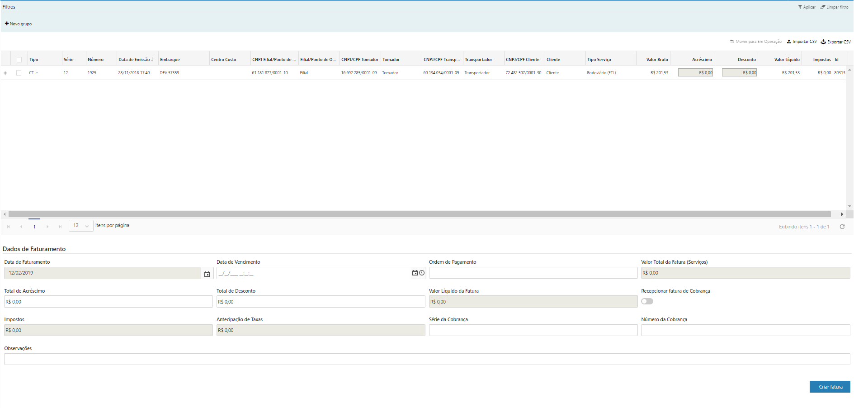The height and width of the screenshot is (408, 868).
Task: Click the Importar CSV upload icon
Action: pyautogui.click(x=789, y=42)
